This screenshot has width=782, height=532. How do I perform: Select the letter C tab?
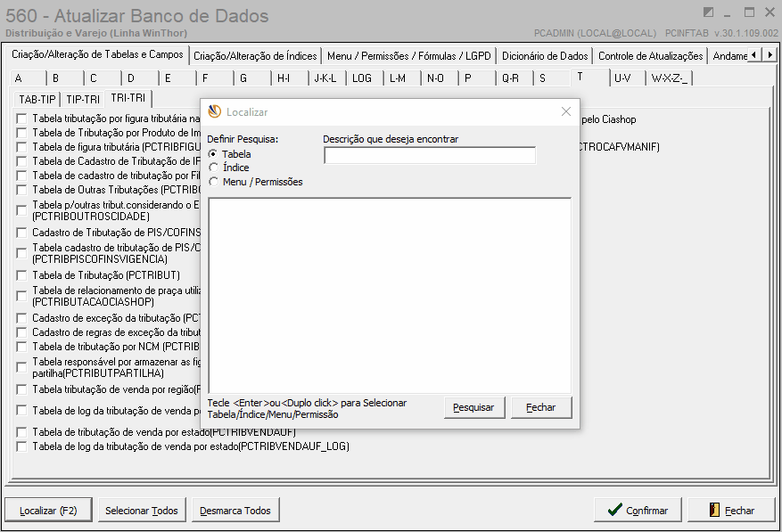[103, 78]
